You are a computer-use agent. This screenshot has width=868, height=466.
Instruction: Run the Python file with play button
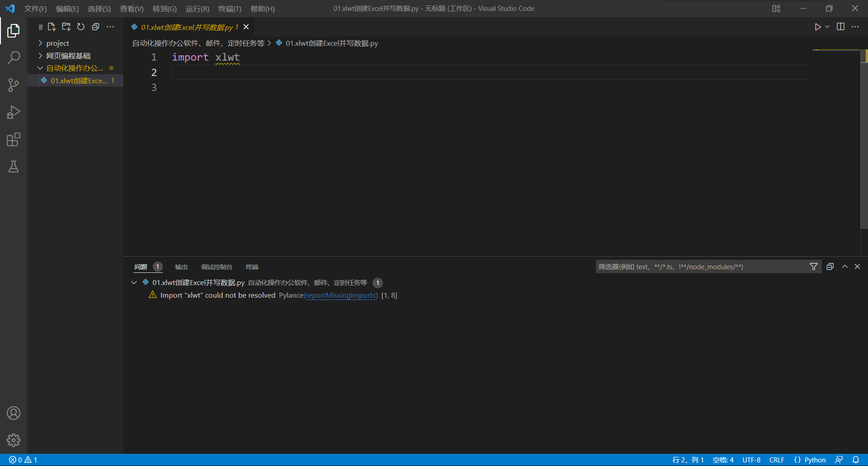coord(817,27)
